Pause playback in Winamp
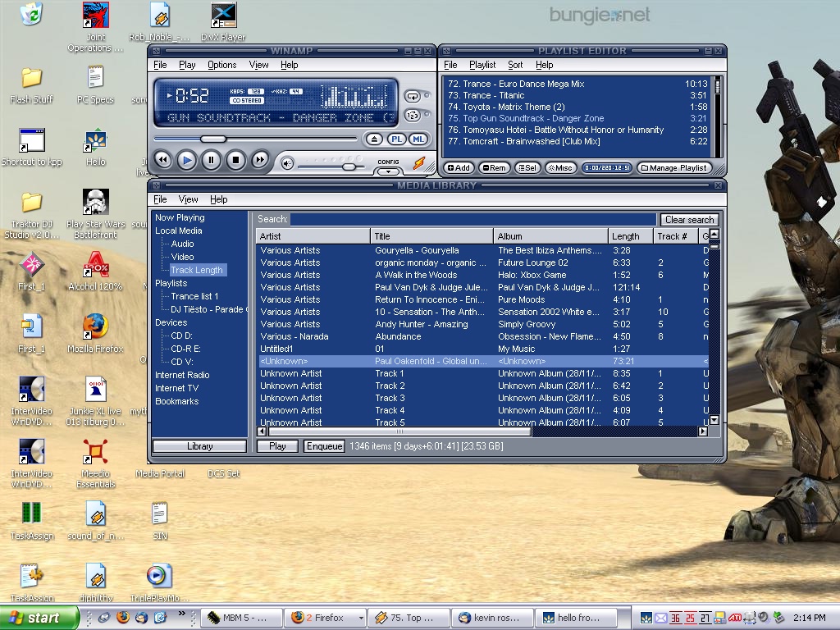 point(211,160)
